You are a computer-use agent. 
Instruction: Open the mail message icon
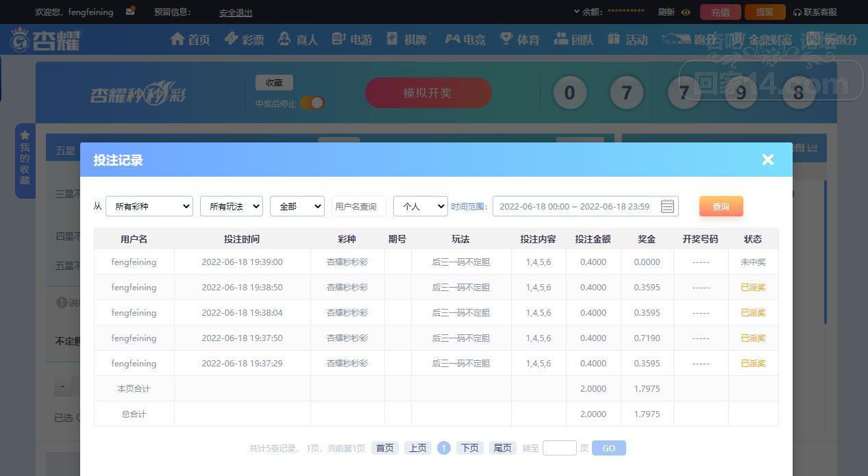pos(130,12)
